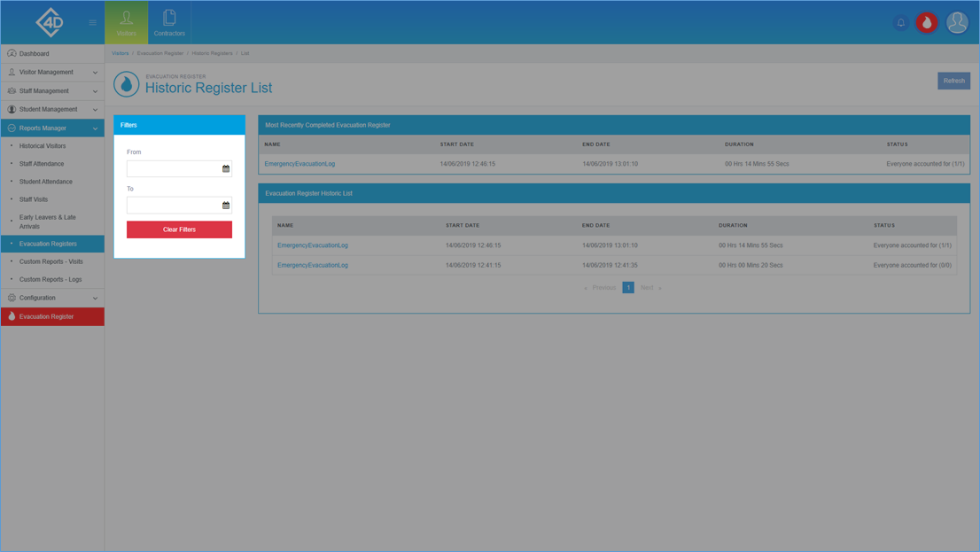Toggle the hamburger sidebar menu icon

point(92,22)
